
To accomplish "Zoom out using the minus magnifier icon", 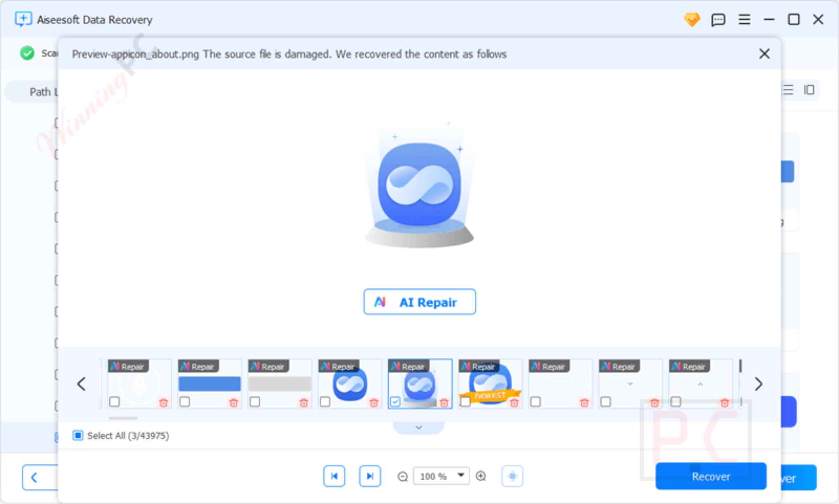I will pyautogui.click(x=403, y=476).
